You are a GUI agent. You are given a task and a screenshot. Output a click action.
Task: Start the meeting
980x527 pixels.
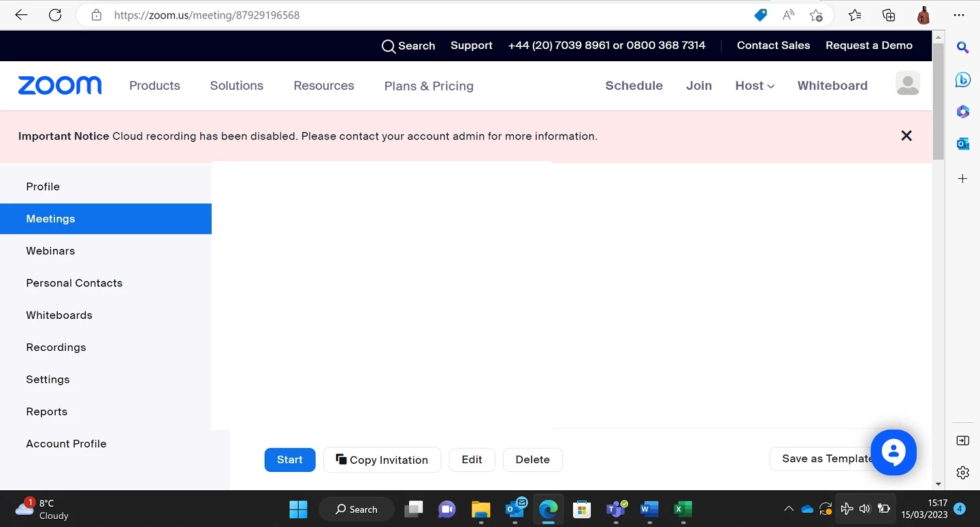[x=290, y=460]
